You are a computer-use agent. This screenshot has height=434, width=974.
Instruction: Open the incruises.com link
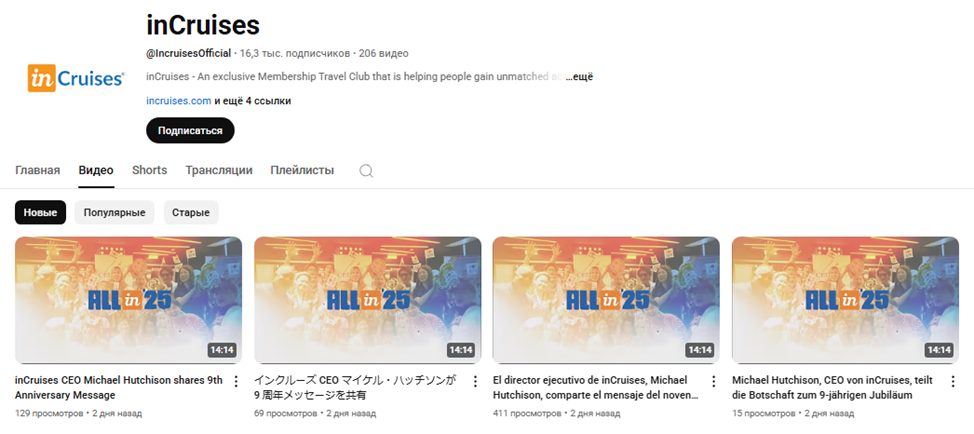pos(179,101)
